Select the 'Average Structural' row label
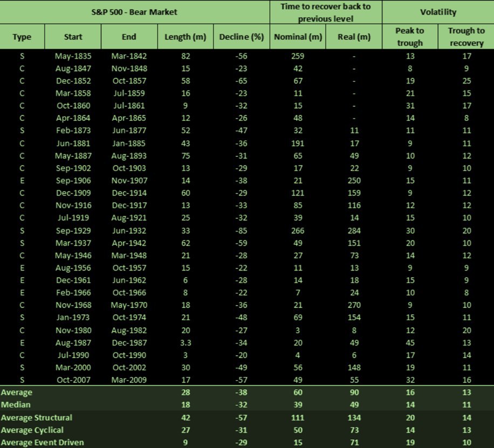The image size is (494, 448). click(37, 418)
